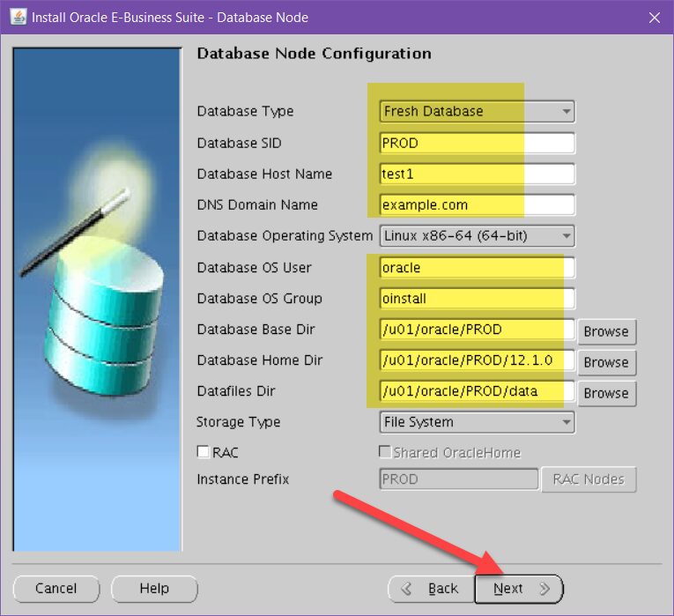Click the Datafiles Dir label
674x616 pixels.
tap(236, 391)
